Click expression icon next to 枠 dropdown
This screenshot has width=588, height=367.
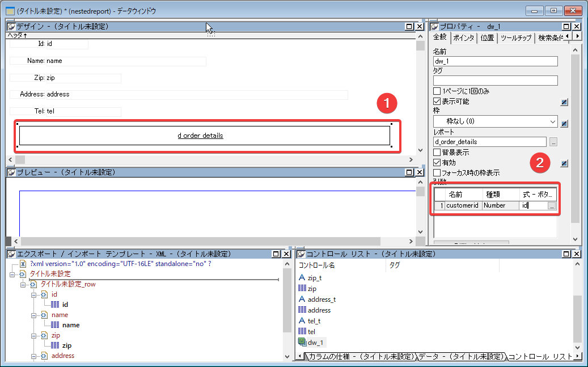click(564, 123)
